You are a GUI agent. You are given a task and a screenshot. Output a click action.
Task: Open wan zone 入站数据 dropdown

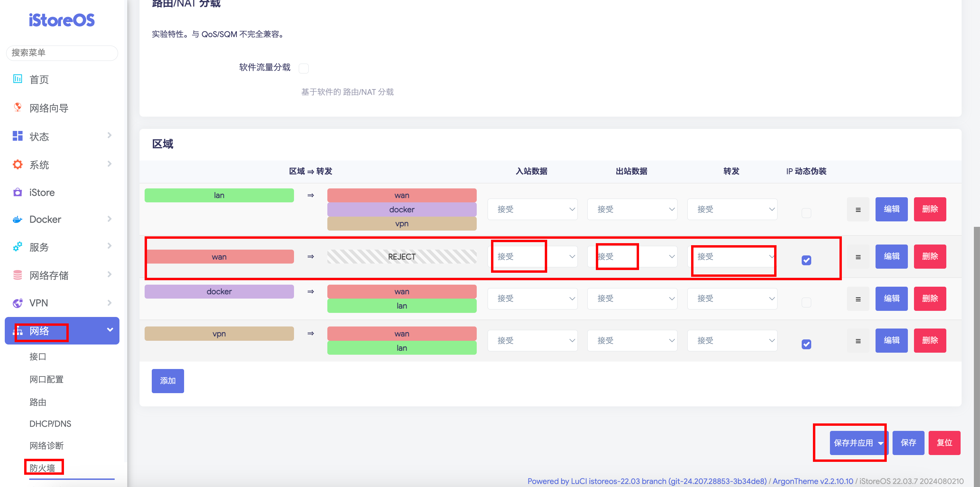coord(532,257)
